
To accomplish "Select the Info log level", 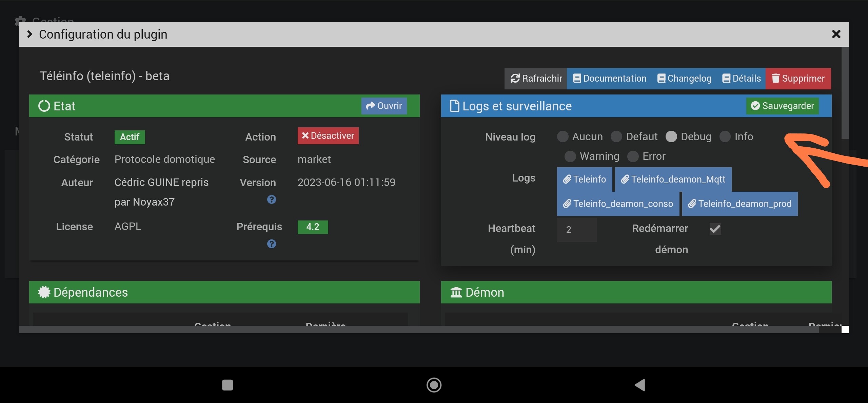I will tap(725, 137).
